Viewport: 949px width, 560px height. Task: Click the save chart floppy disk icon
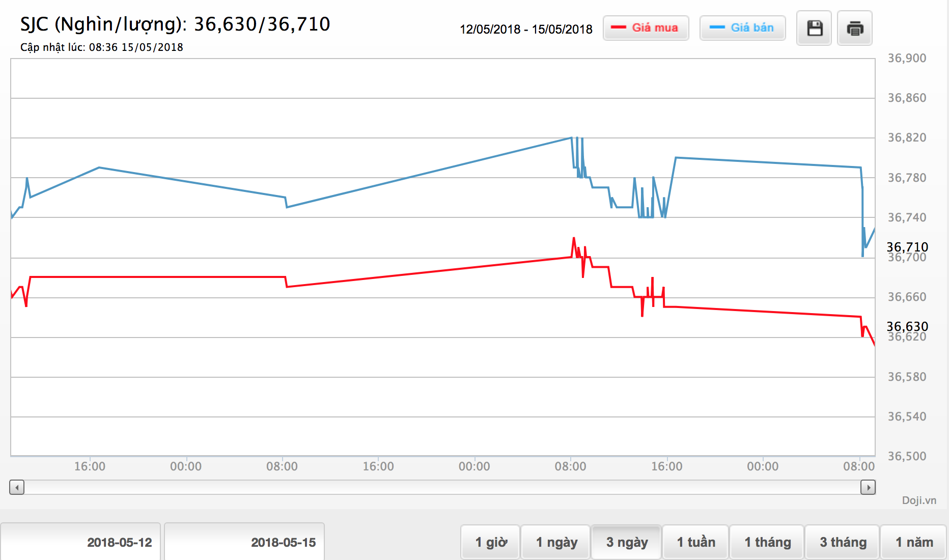click(x=814, y=28)
